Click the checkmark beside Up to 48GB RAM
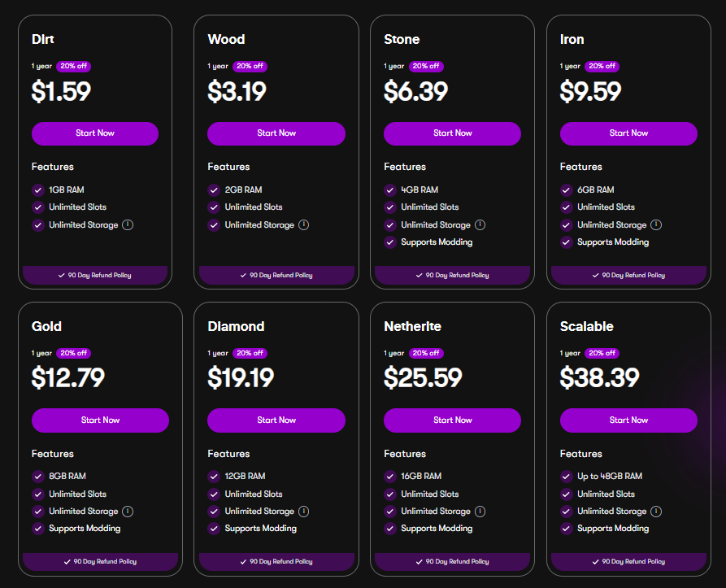 567,477
